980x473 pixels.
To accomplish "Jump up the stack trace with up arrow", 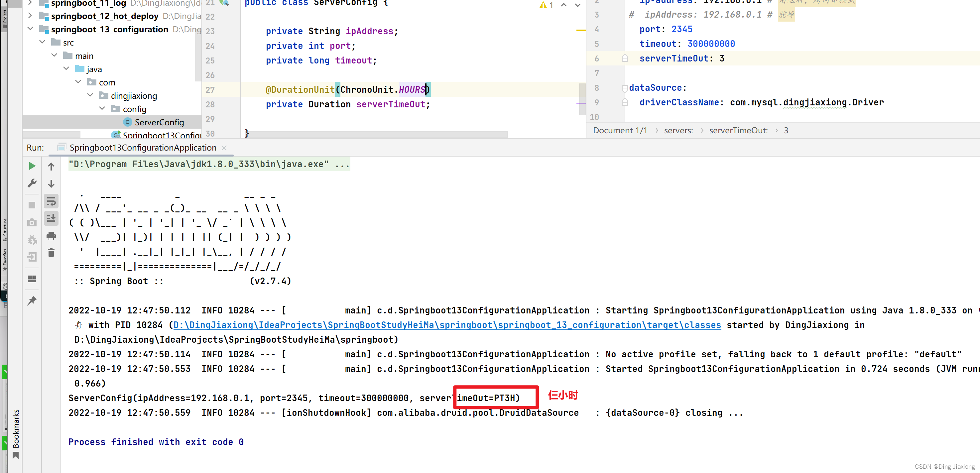I will point(51,166).
